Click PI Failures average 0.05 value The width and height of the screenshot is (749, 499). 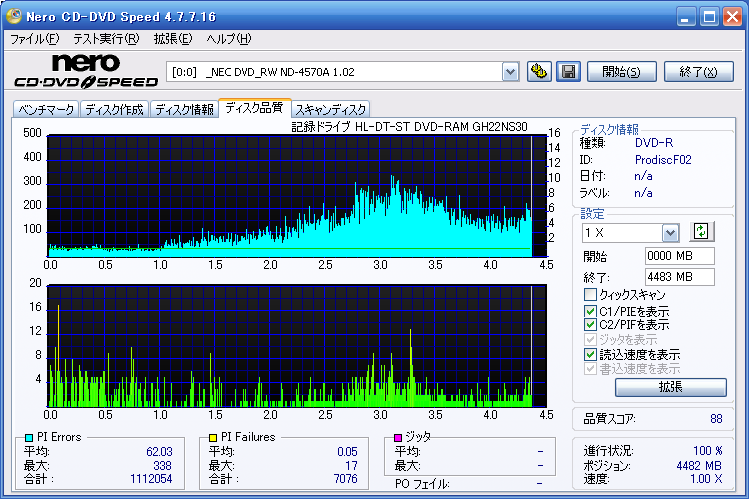[347, 452]
